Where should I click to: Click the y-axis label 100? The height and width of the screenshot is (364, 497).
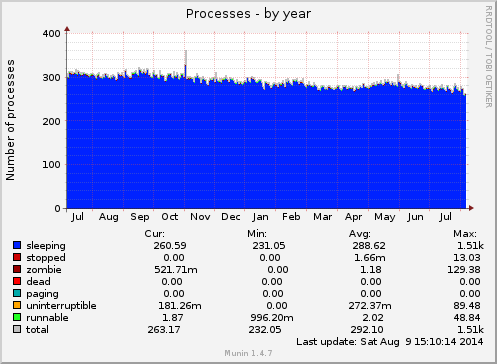click(x=51, y=165)
